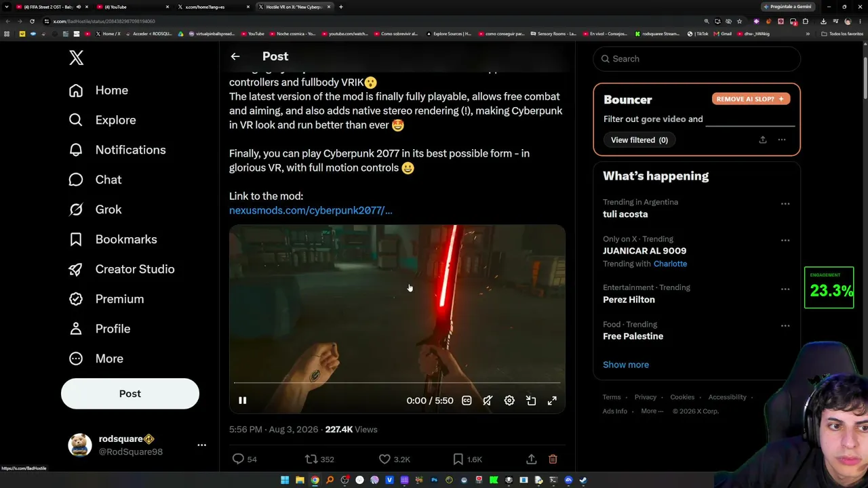Open the nexusmods.com Cyberpunk mod link

coord(311,210)
